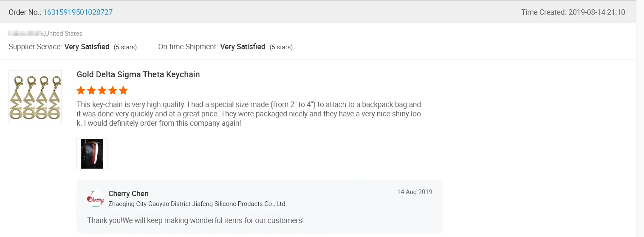Click the buyer's review text paragraph
Screen dimensions: 644x237
pyautogui.click(x=249, y=114)
